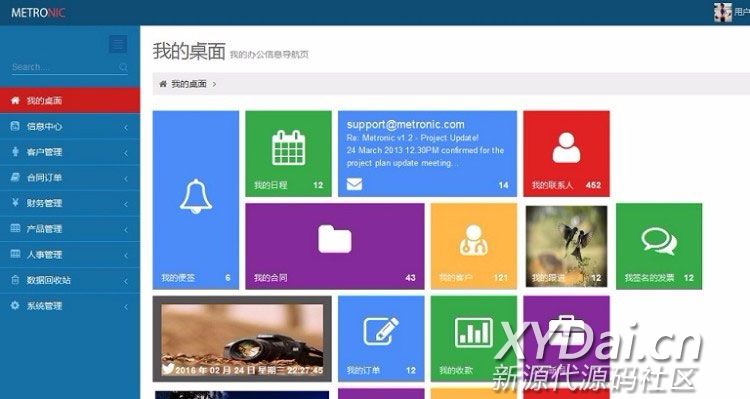Open the user avatar in top bar

pos(723,12)
